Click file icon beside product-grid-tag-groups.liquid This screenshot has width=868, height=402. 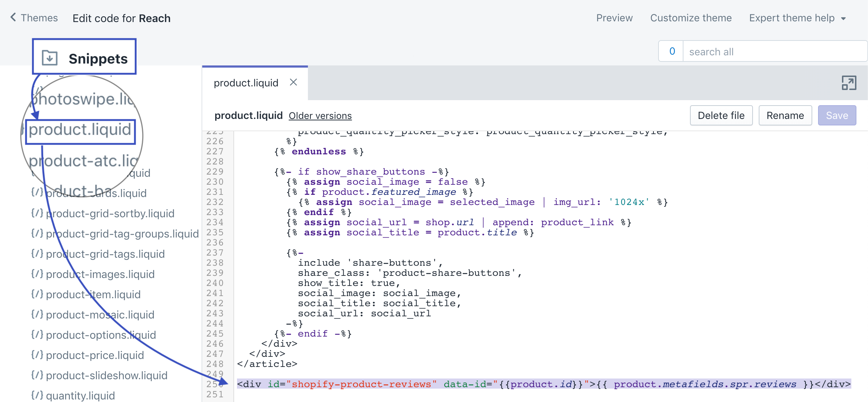tap(37, 233)
